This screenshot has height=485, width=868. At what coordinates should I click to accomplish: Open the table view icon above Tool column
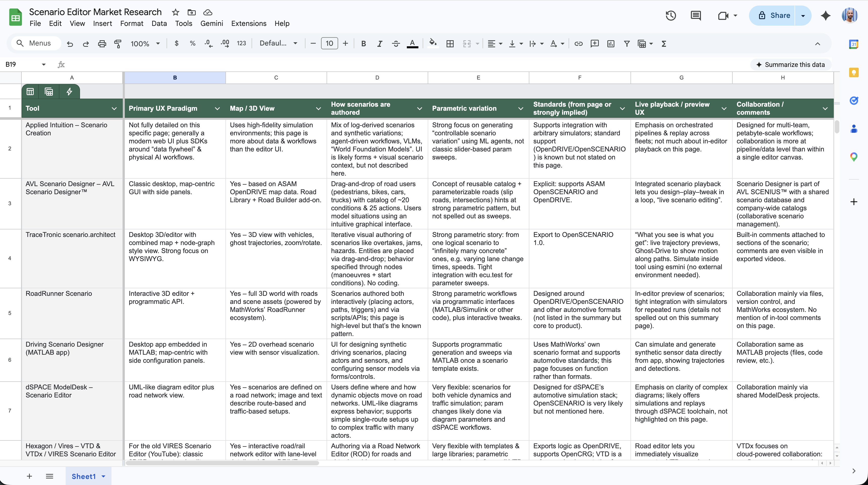point(30,91)
